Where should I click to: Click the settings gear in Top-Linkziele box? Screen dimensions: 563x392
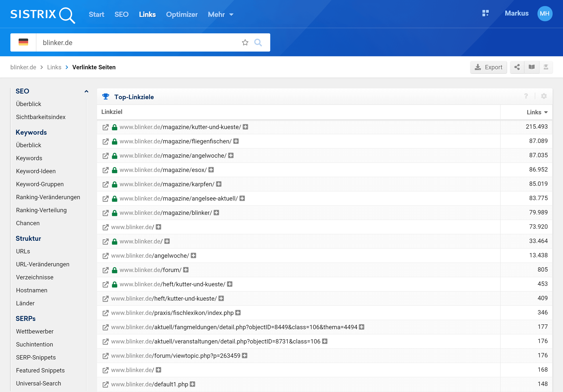pos(544,96)
